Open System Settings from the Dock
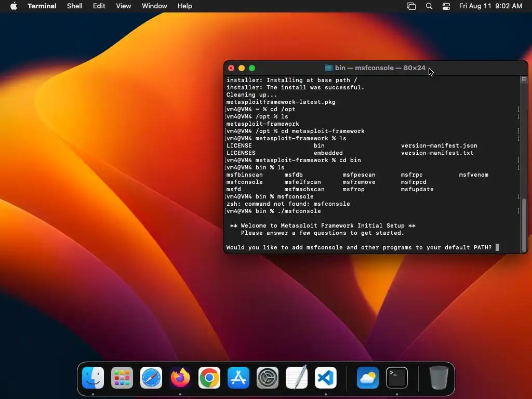 click(x=268, y=378)
